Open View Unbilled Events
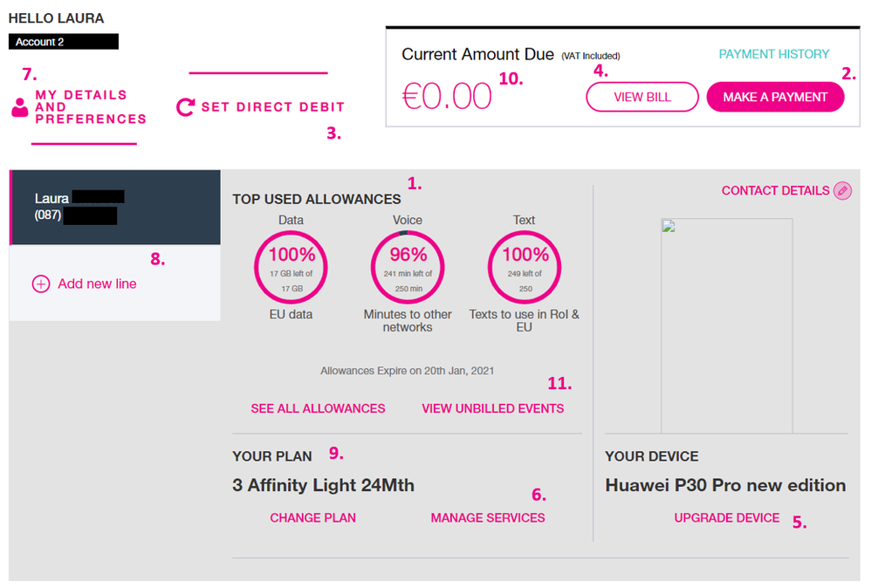Image resolution: width=871 pixels, height=588 pixels. [493, 408]
